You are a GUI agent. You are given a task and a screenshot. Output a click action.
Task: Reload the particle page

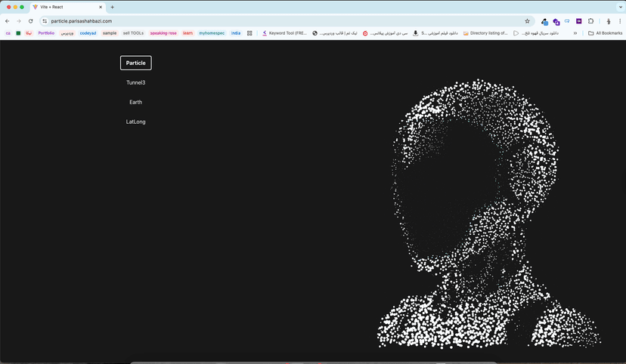pos(31,21)
